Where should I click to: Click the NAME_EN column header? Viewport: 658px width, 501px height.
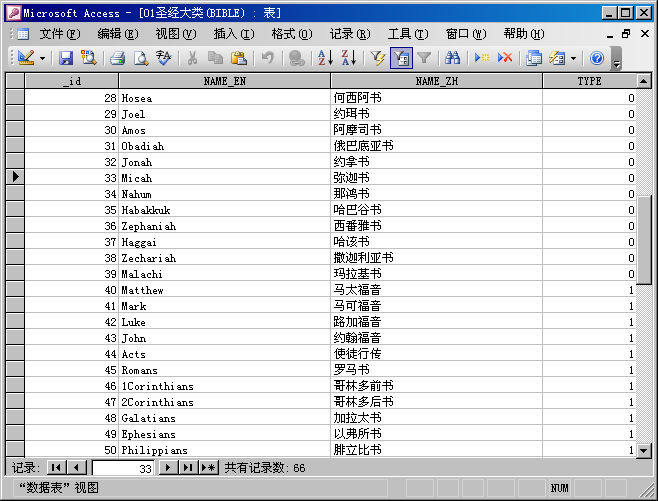(x=225, y=81)
